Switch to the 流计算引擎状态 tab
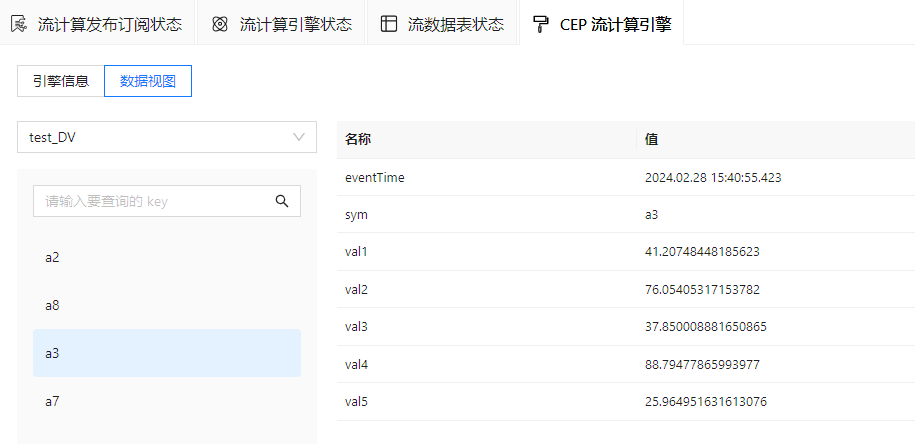Image resolution: width=915 pixels, height=444 pixels. tap(295, 25)
